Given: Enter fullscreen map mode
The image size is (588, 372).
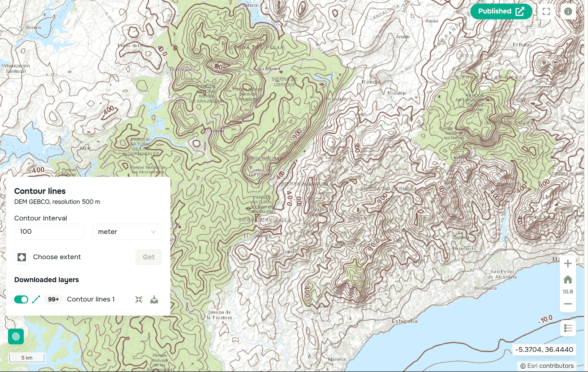Looking at the screenshot, I should [546, 11].
